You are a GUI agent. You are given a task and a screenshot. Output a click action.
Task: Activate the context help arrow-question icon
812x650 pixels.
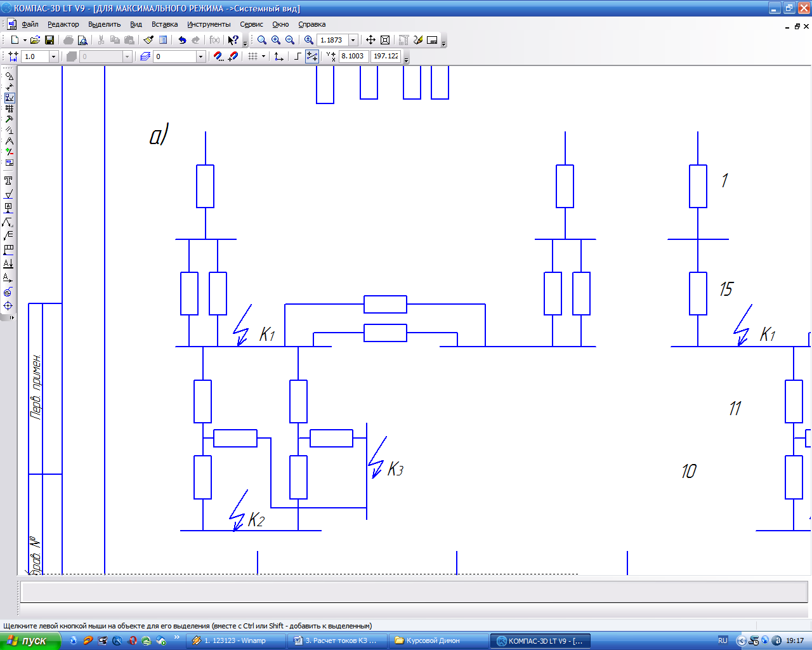tap(233, 40)
